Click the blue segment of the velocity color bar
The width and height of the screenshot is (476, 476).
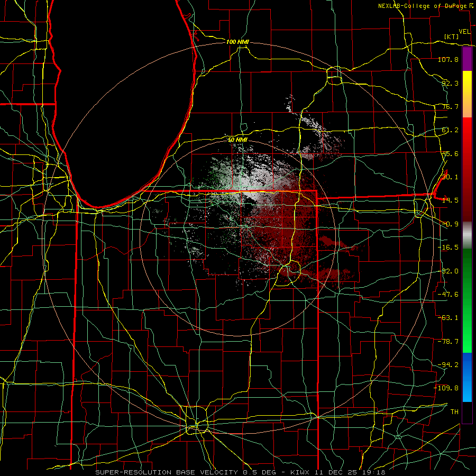pos(467,377)
